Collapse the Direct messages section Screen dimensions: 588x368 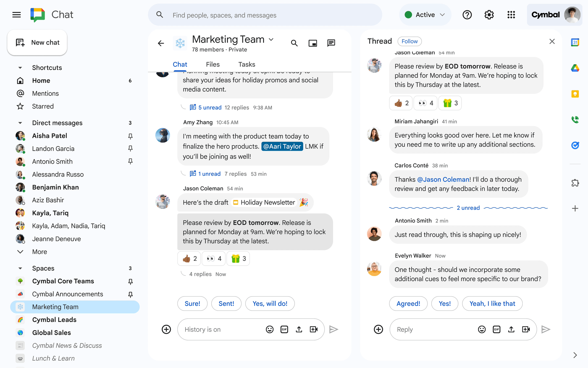tap(20, 123)
